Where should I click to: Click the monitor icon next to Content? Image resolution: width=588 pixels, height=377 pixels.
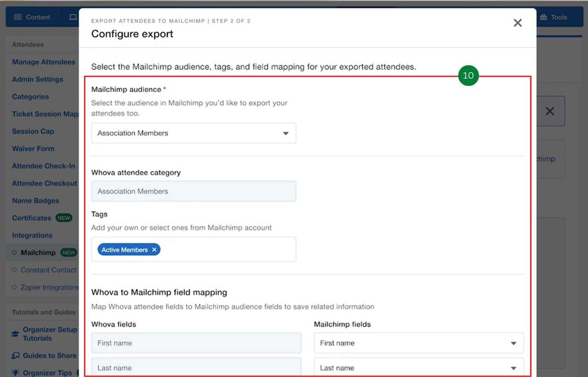pyautogui.click(x=73, y=17)
